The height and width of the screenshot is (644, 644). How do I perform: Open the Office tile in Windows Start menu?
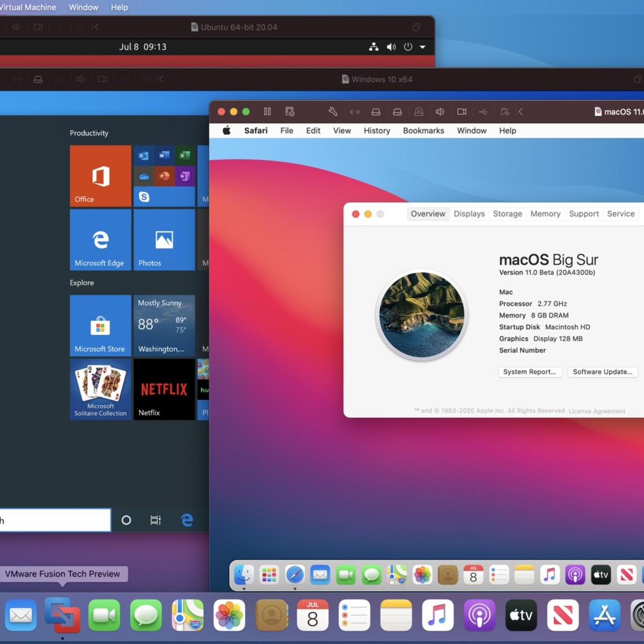point(100,176)
